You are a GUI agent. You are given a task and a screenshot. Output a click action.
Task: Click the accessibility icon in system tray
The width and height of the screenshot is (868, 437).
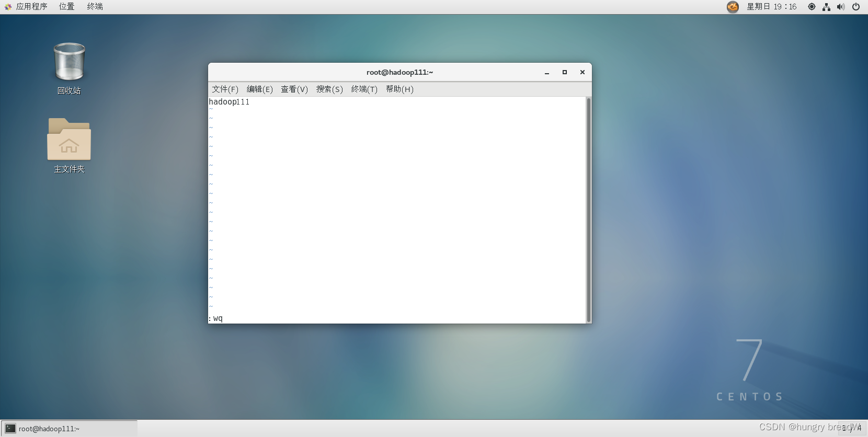(812, 7)
